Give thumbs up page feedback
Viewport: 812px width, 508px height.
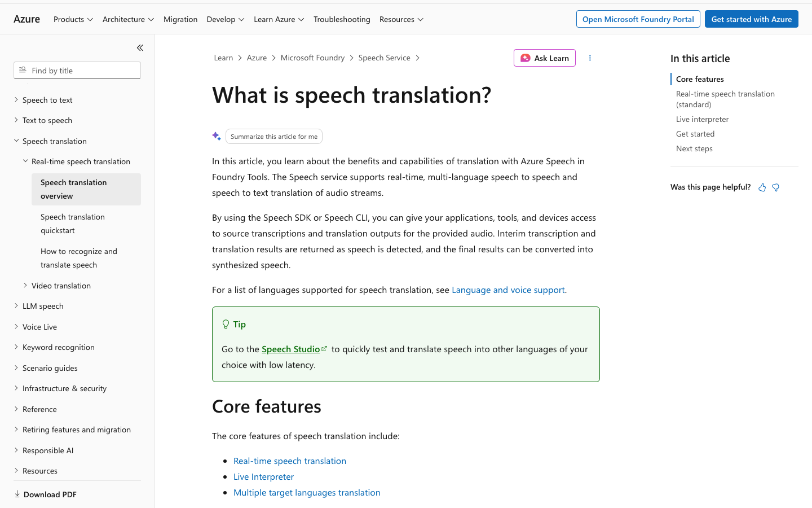pyautogui.click(x=762, y=187)
